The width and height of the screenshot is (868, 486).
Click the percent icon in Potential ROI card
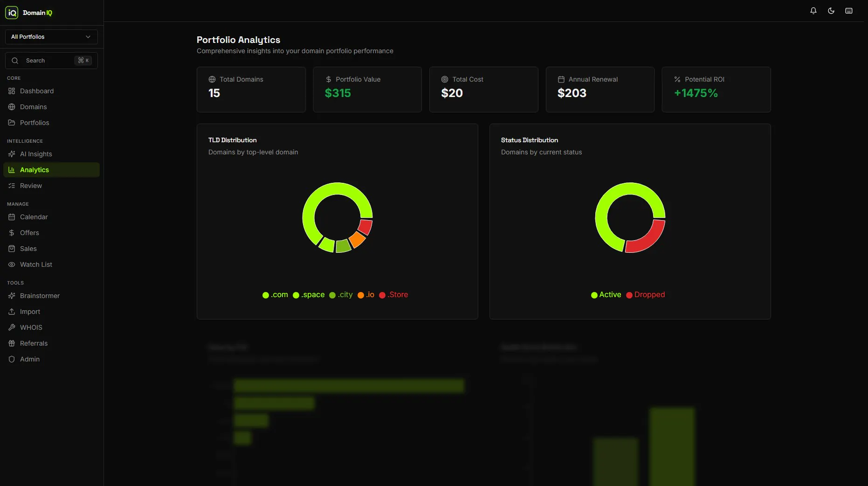click(x=677, y=79)
